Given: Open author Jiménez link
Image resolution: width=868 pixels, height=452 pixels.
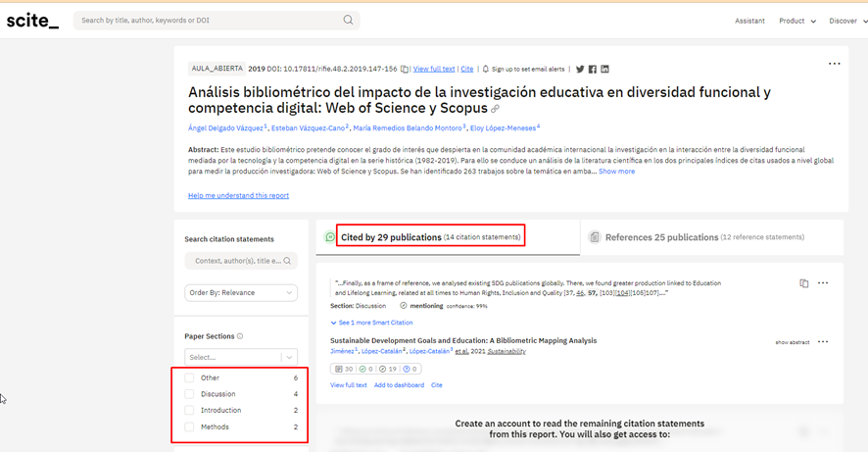Looking at the screenshot, I should pos(342,351).
